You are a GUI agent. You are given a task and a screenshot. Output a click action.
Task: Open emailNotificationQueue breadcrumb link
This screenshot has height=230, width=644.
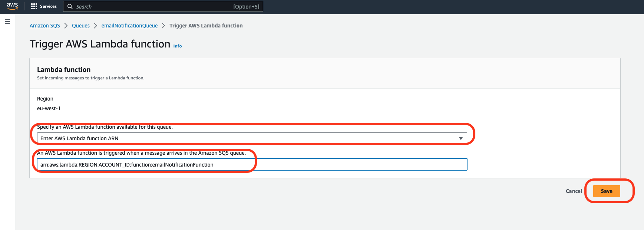(129, 26)
